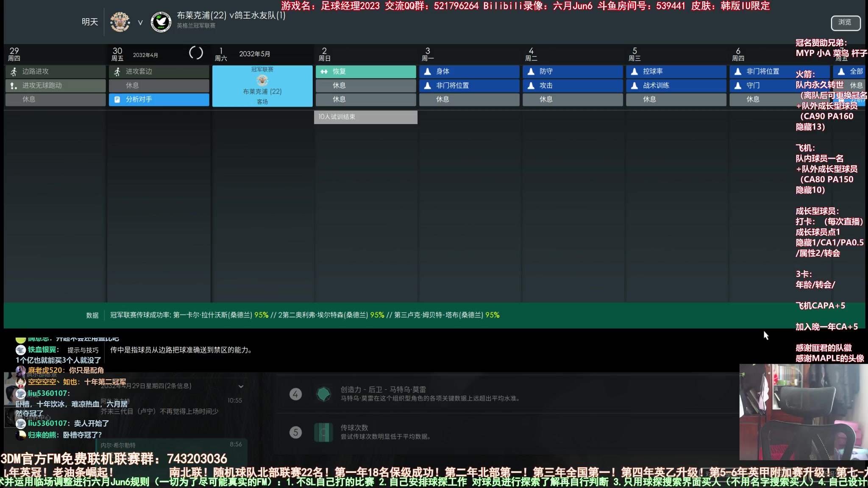This screenshot has width=868, height=488.
Task: Click the number 4 circle badge
Action: [296, 394]
